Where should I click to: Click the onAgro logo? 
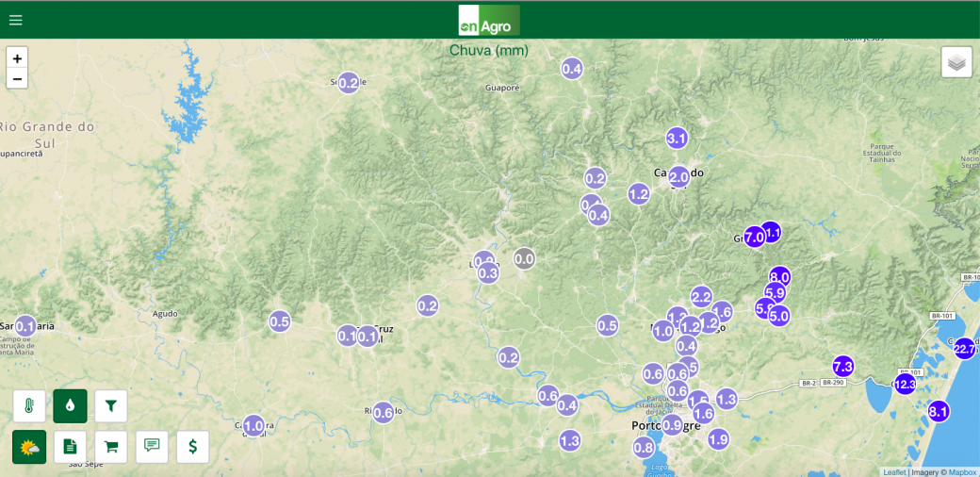point(489,20)
